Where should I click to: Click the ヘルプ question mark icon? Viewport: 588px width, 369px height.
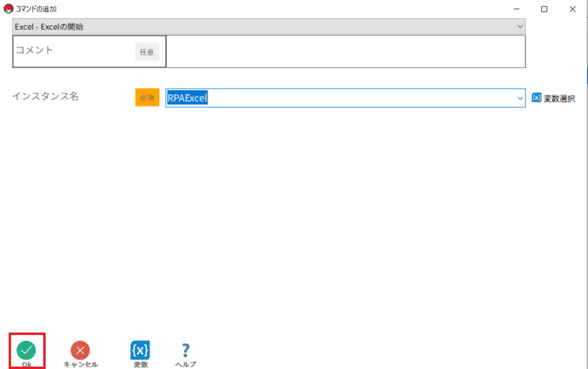click(185, 350)
